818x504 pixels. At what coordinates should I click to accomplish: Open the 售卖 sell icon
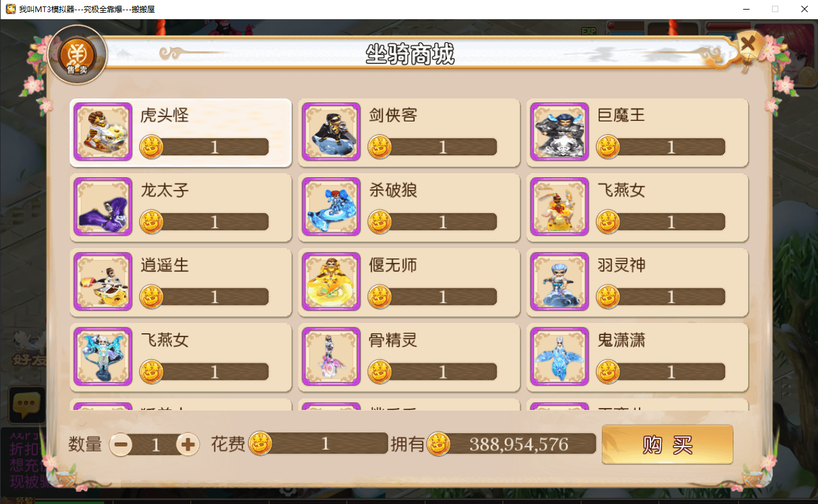pyautogui.click(x=77, y=55)
